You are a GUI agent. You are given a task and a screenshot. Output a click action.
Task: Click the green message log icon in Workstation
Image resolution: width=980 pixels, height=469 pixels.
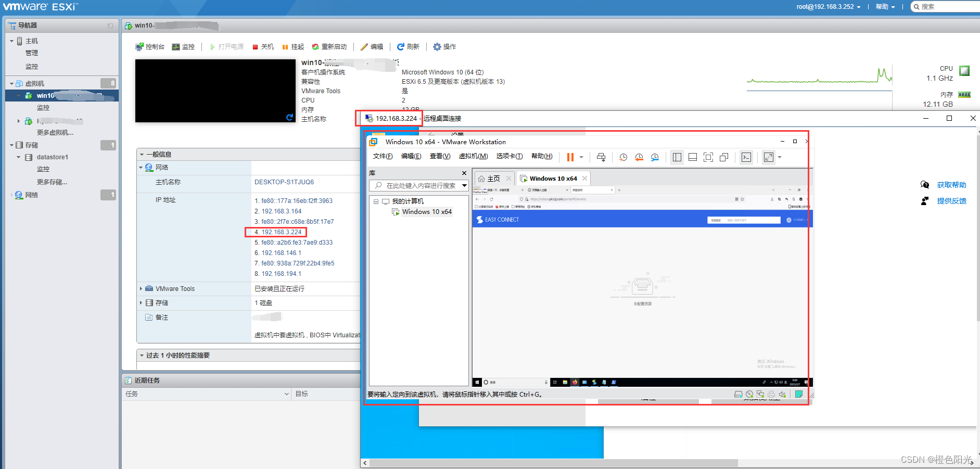[799, 394]
